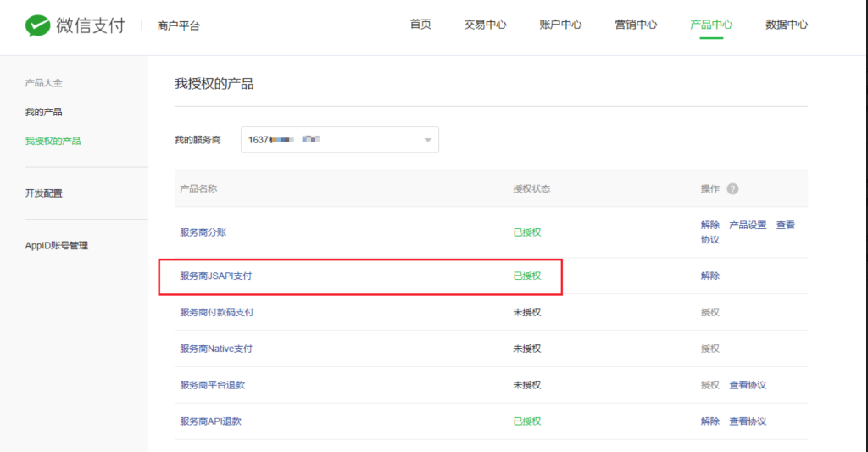The image size is (868, 452).
Task: Open the 服务商JSAPI支付 product link
Action: point(215,276)
